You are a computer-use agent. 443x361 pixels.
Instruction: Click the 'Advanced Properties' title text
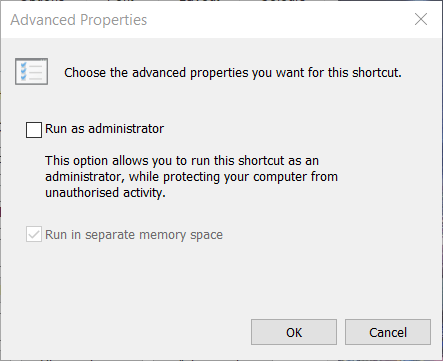(x=79, y=20)
